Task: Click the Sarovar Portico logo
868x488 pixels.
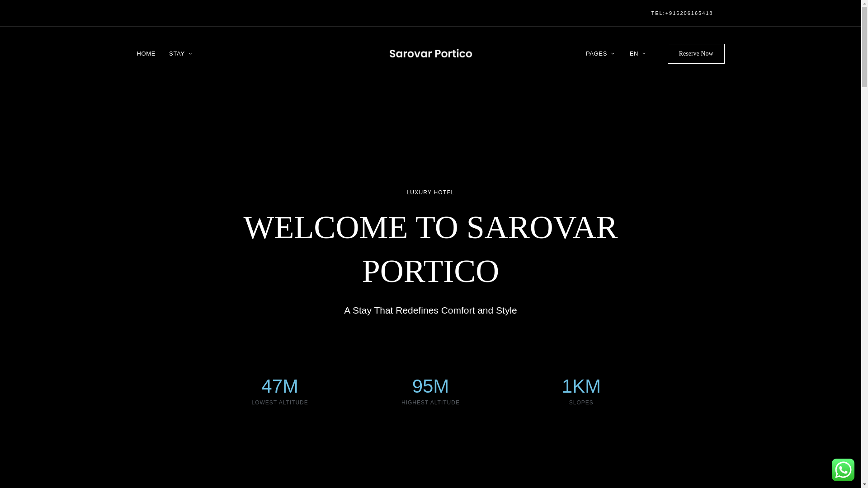Action: click(x=430, y=54)
